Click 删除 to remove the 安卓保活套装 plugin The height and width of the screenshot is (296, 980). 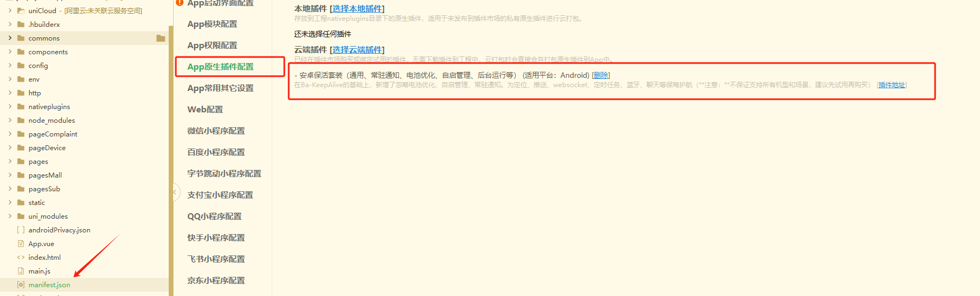[601, 75]
